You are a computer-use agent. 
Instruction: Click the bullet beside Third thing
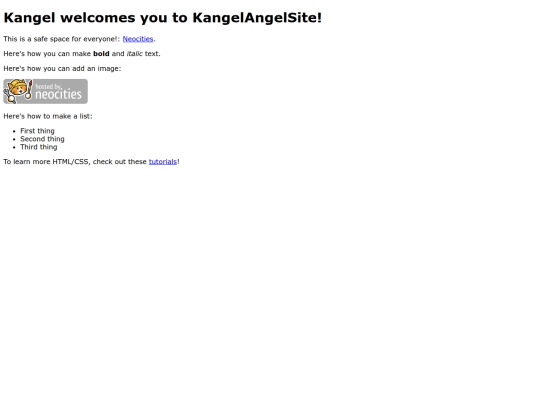tap(14, 147)
